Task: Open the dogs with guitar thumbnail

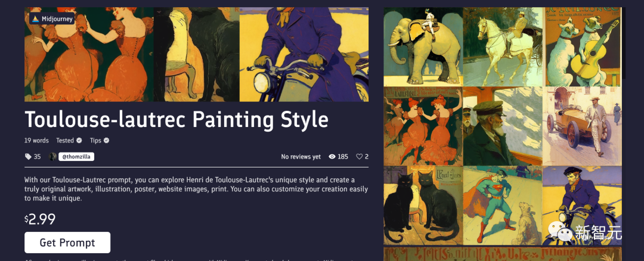Action: 583,47
